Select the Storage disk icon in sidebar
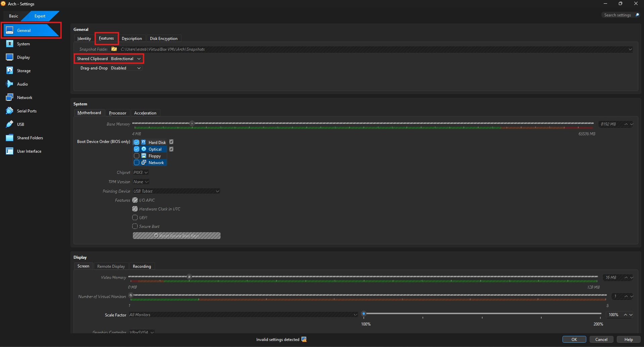The width and height of the screenshot is (644, 347). pos(10,71)
